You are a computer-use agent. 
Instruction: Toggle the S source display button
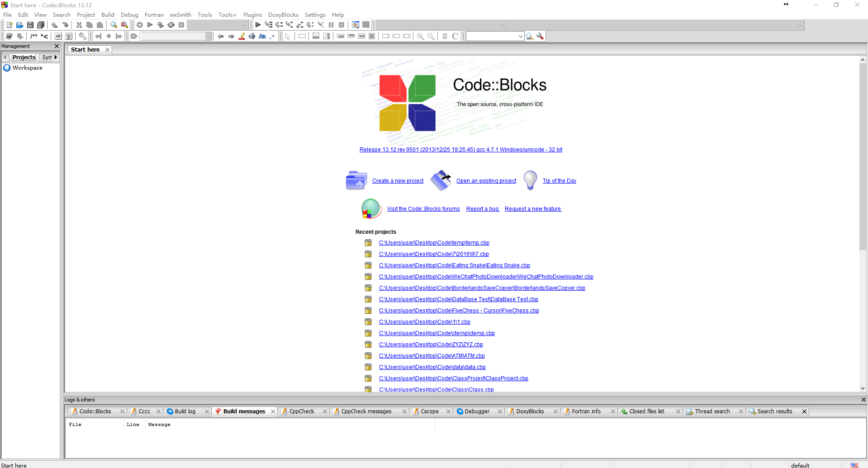445,36
